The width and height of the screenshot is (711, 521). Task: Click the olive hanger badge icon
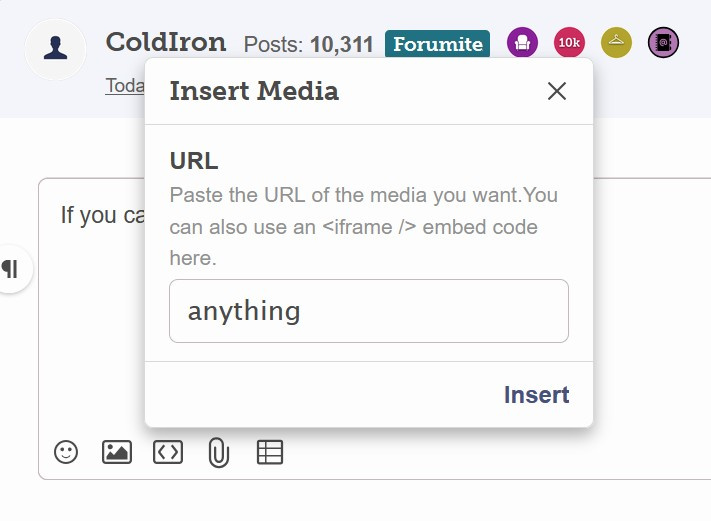pos(616,43)
